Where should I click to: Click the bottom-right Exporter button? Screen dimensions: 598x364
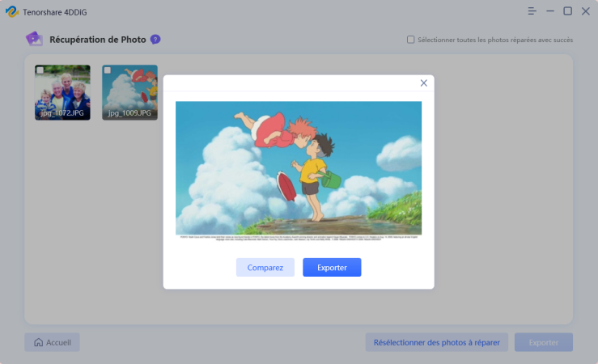(x=544, y=342)
